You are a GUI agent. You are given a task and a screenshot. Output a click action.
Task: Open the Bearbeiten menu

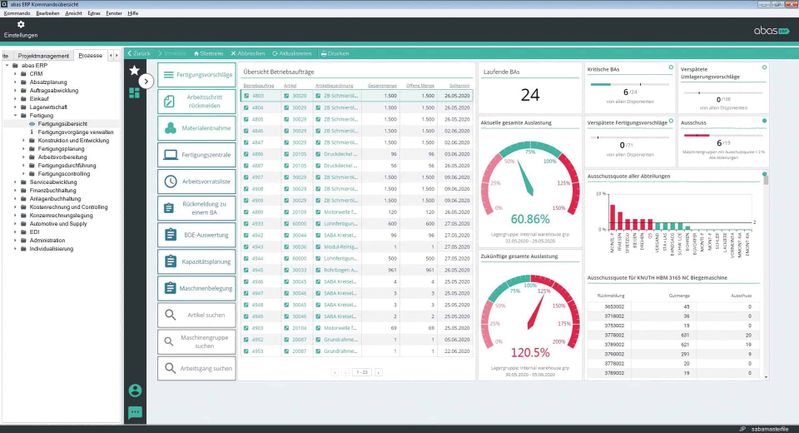coord(48,13)
